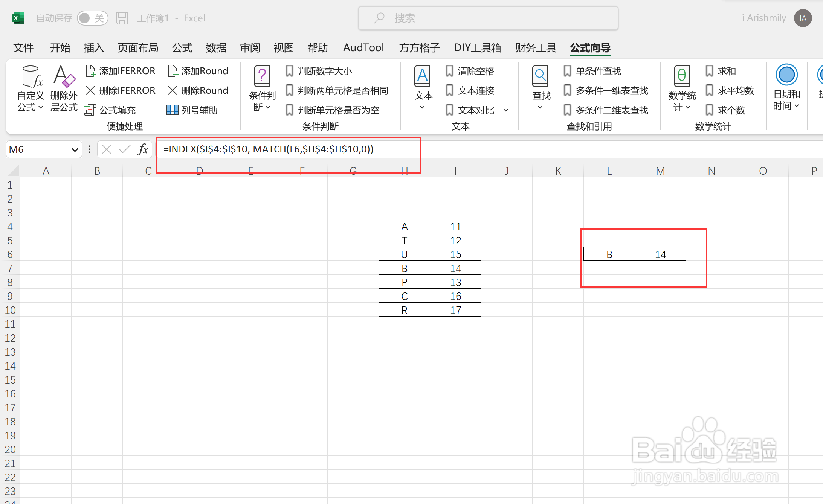Expand the Name Box dropdown arrow
The image size is (823, 504).
pyautogui.click(x=75, y=150)
